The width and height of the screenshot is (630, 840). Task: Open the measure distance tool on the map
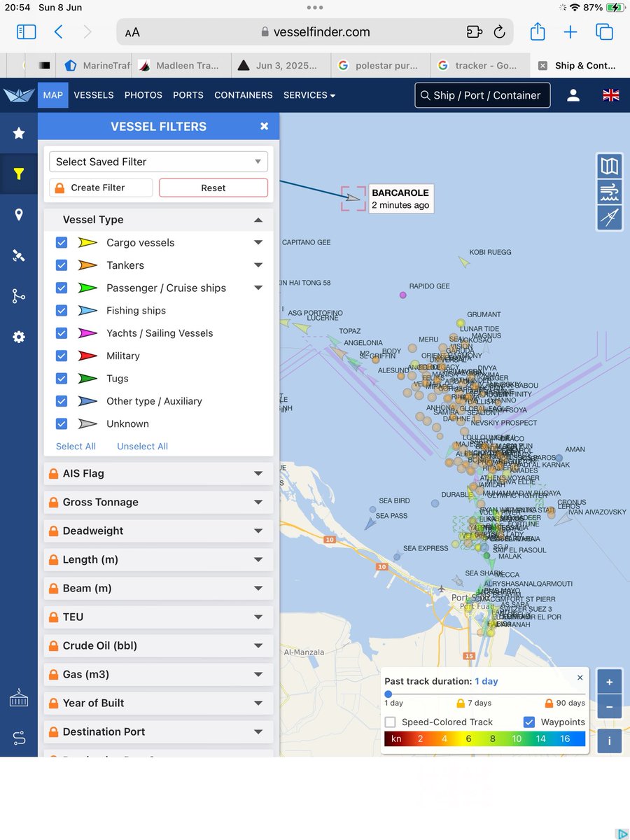pyautogui.click(x=609, y=218)
